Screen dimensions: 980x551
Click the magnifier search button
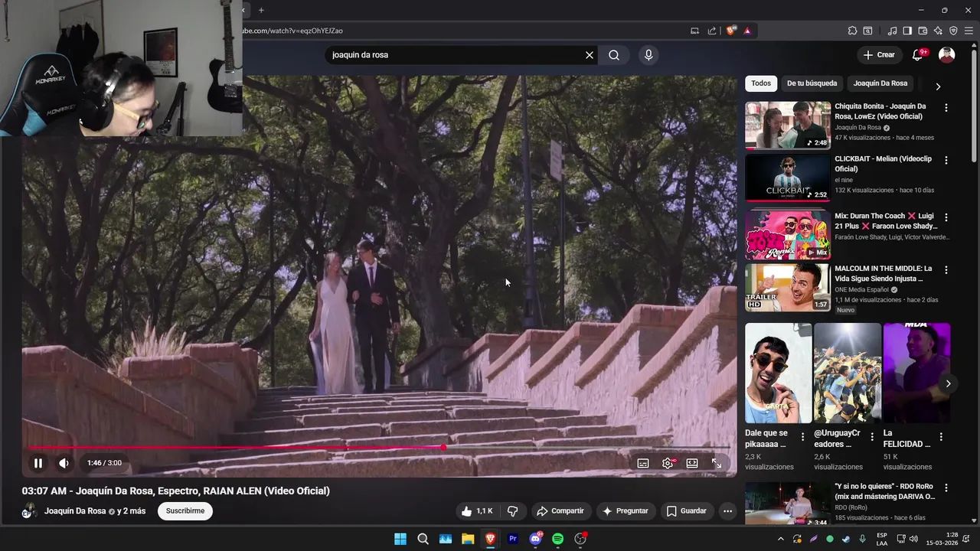pos(614,55)
